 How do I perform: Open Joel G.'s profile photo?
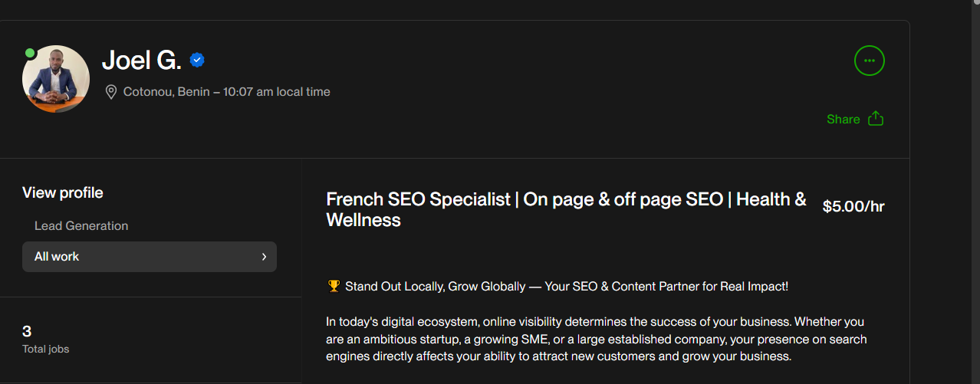(x=56, y=79)
